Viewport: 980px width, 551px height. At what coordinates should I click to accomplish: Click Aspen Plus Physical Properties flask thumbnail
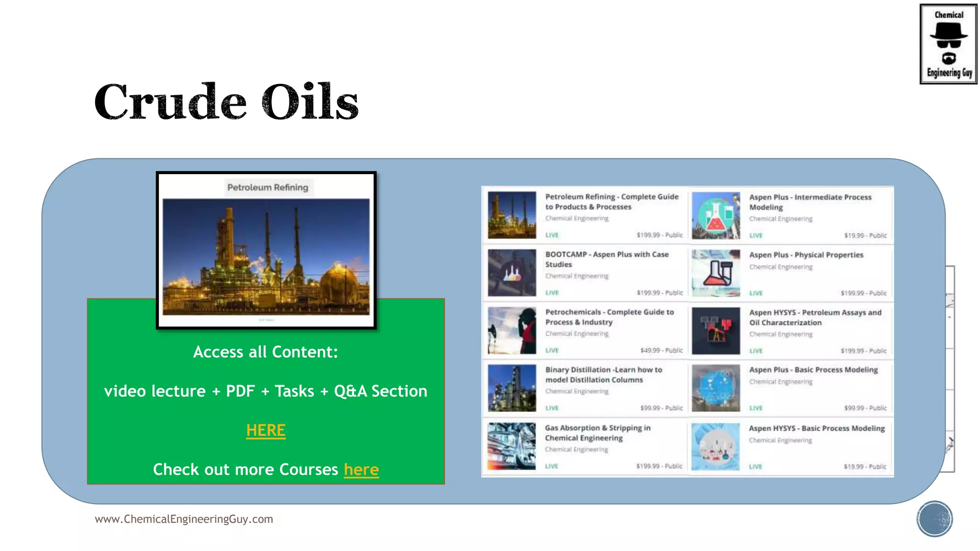click(716, 274)
